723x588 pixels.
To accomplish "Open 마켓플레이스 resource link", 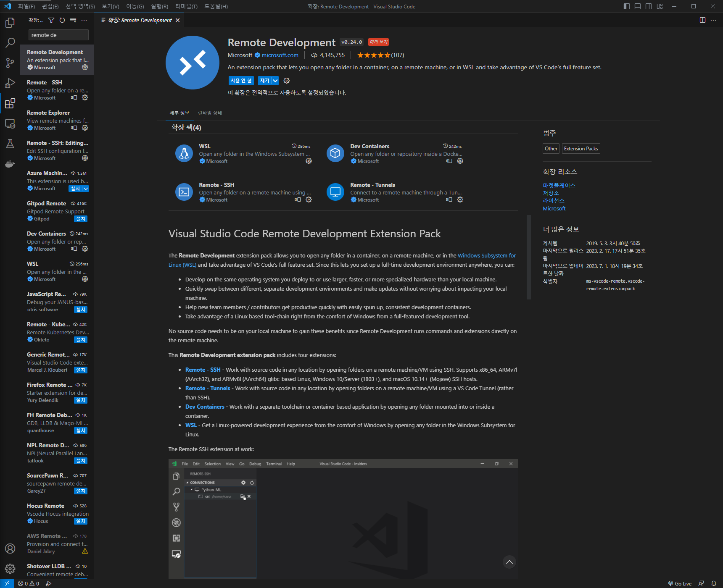I will point(559,185).
